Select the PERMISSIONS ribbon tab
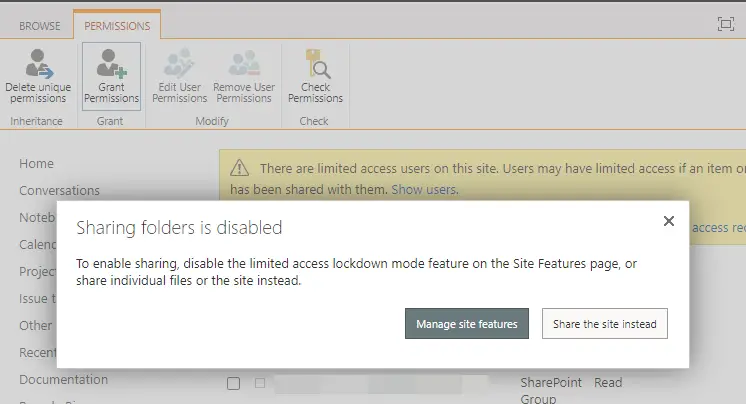The height and width of the screenshot is (404, 746). 117,26
